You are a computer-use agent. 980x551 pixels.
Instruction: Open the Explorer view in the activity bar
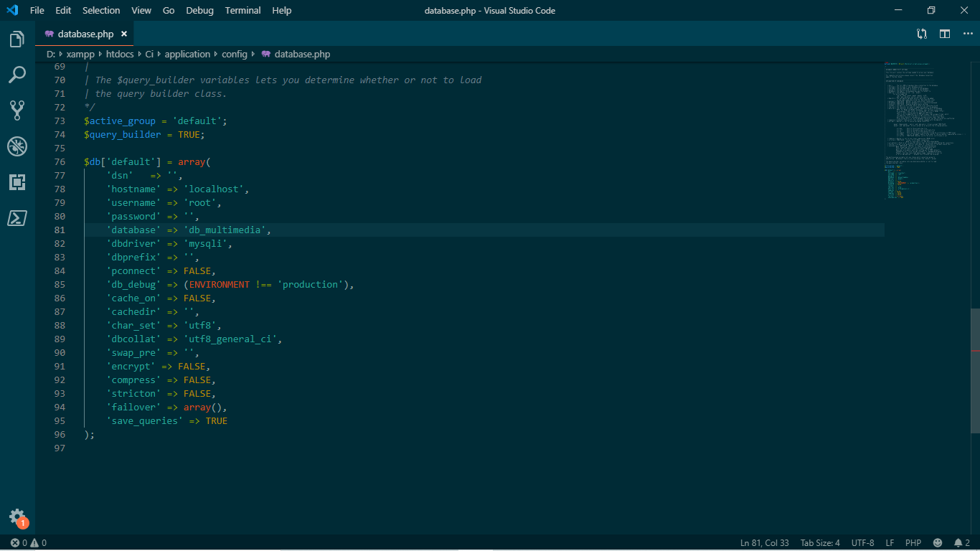pos(17,40)
